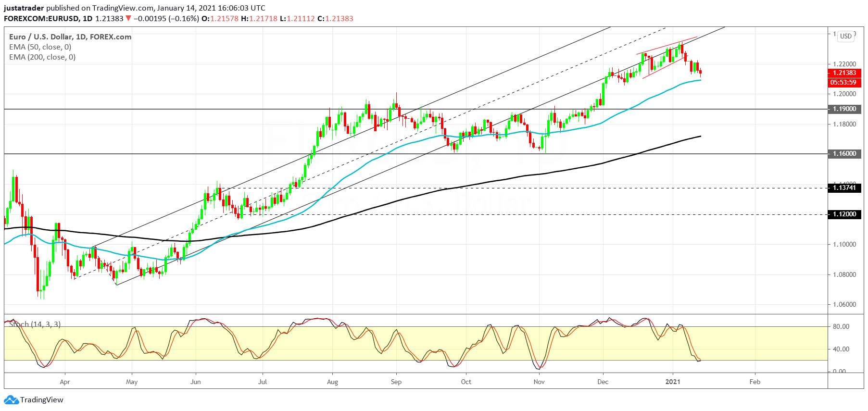Click the 80.00 stochastic axis value
Viewport: 868px width, 411px height.
(841, 327)
